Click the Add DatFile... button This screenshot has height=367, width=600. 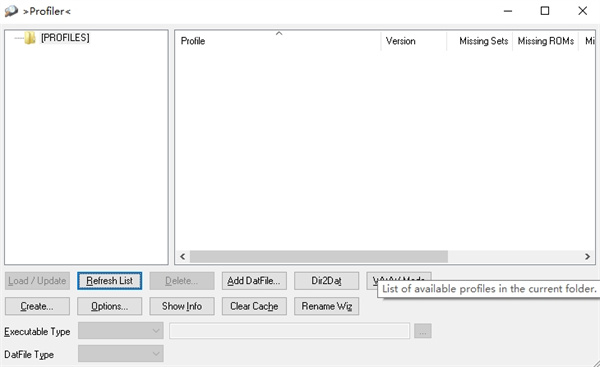coord(254,281)
